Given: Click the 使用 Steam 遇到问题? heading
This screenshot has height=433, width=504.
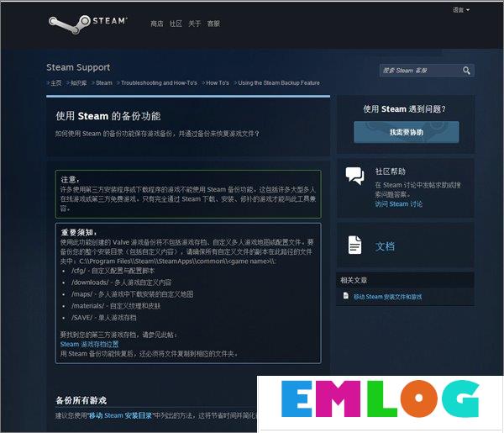Looking at the screenshot, I should coord(404,109).
